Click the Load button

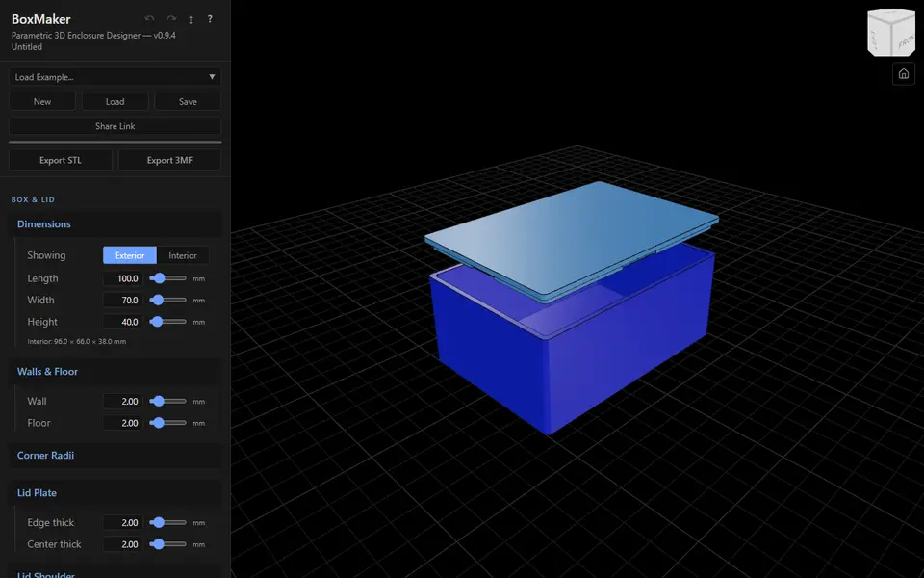point(115,101)
